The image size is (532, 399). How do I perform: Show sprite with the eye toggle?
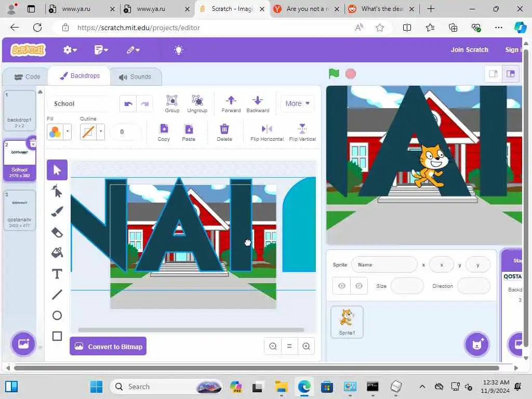tap(342, 286)
